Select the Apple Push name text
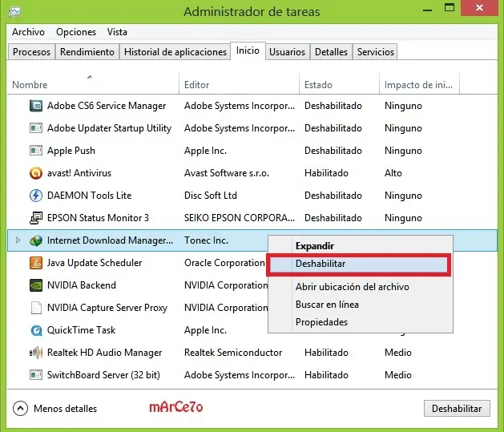This screenshot has height=432, width=504. [x=71, y=151]
